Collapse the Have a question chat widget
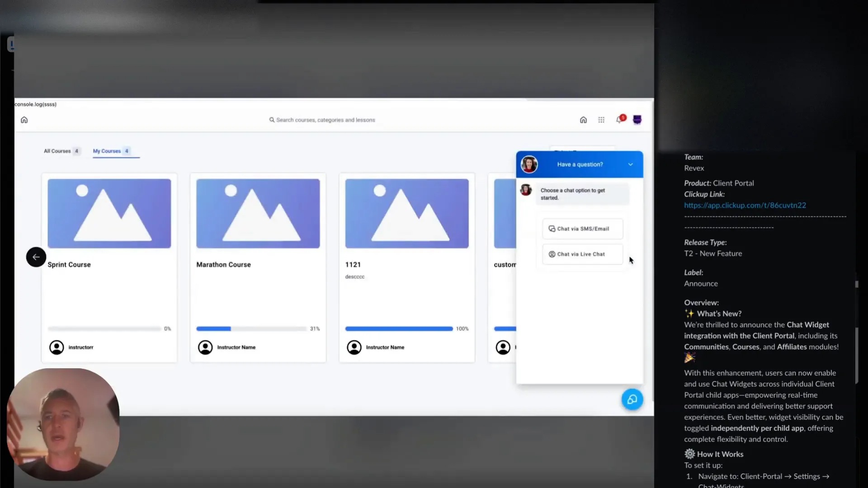The image size is (868, 488). tap(630, 164)
